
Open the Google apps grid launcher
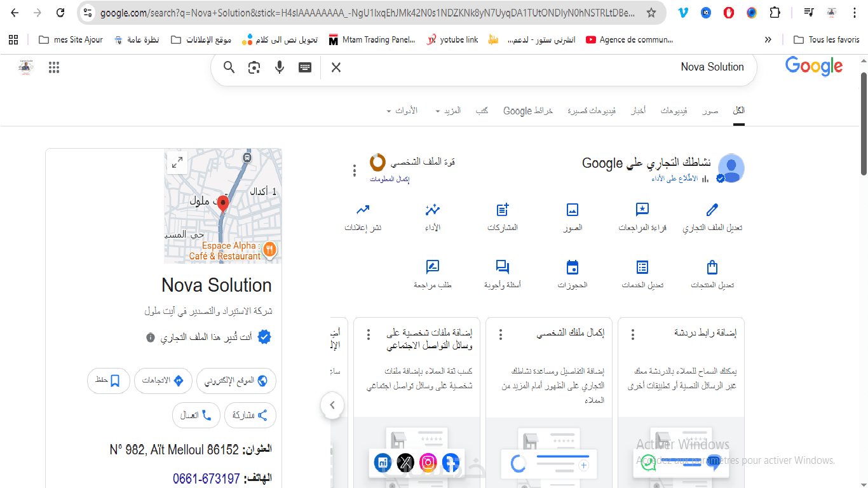pos(54,67)
